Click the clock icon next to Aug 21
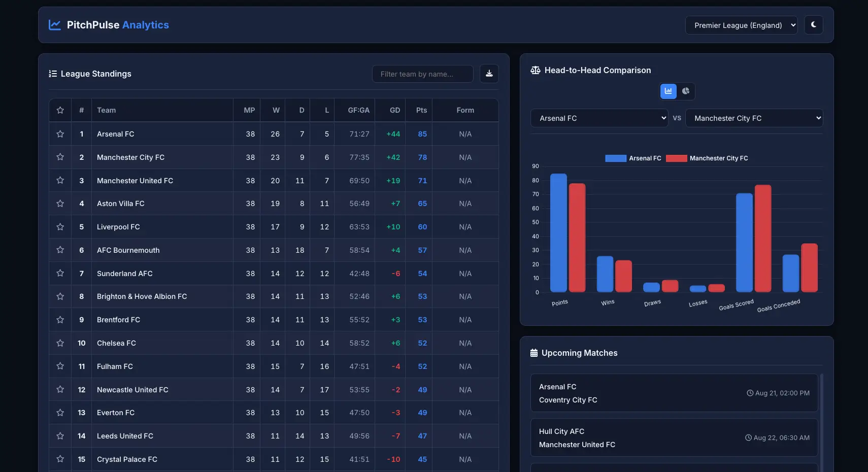868x472 pixels. (x=750, y=393)
